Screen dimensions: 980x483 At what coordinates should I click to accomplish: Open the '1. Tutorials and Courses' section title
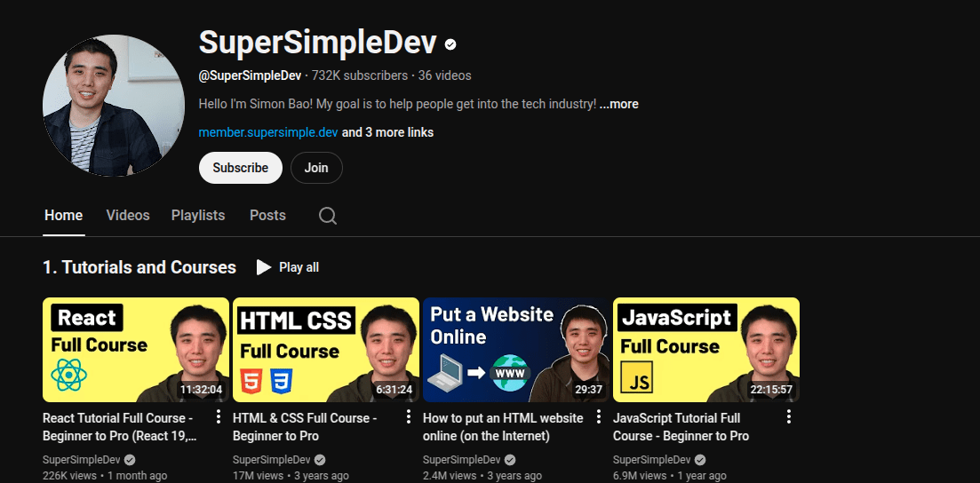(x=139, y=267)
